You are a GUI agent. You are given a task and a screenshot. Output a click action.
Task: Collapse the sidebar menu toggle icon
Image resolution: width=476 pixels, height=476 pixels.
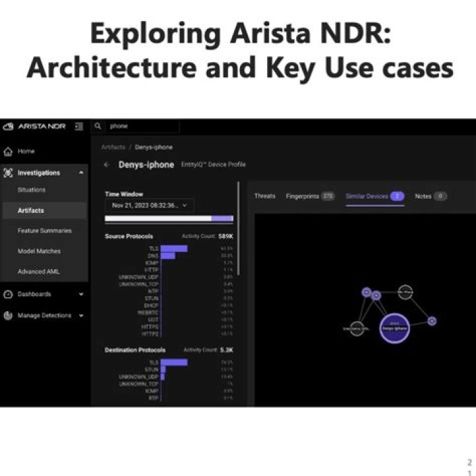79,126
